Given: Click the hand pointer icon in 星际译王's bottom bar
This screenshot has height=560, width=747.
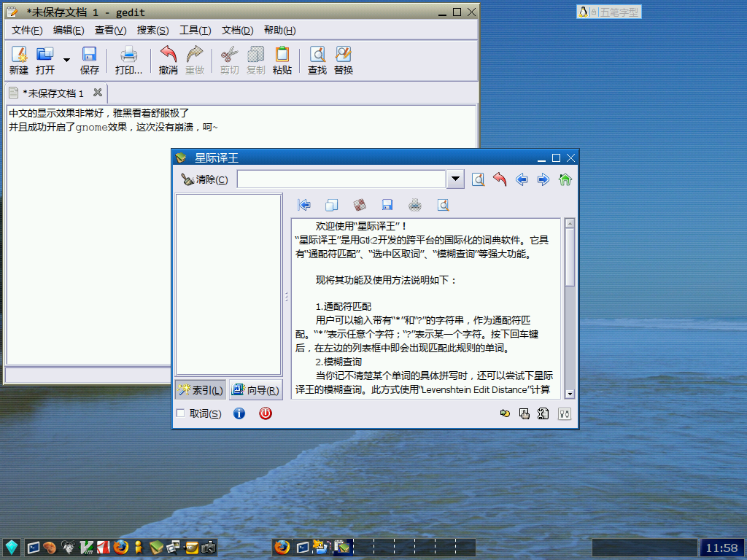Looking at the screenshot, I should 524,414.
